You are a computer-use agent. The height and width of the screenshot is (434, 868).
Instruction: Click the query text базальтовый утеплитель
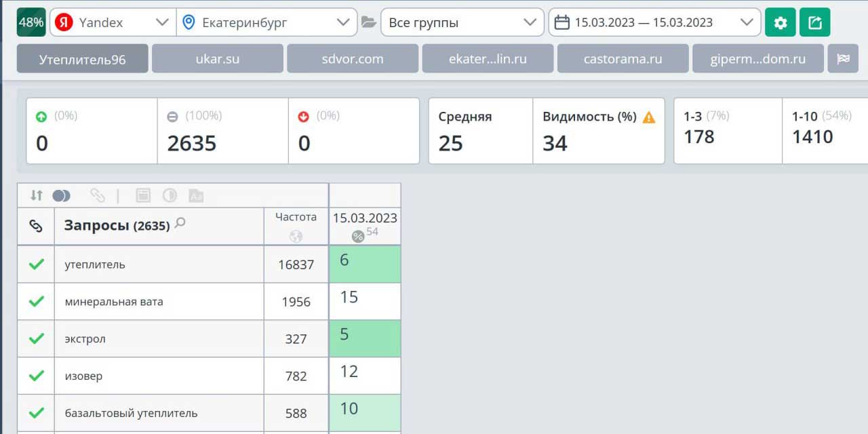(x=131, y=413)
